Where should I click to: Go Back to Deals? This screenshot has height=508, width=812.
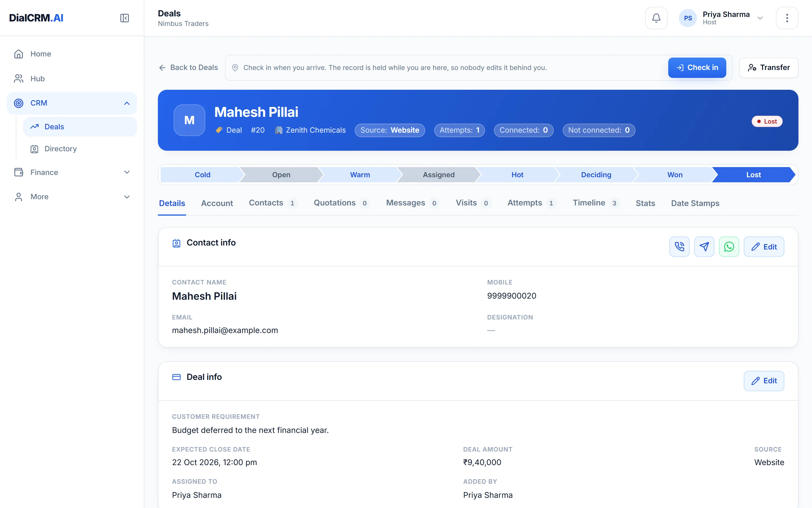(x=188, y=67)
